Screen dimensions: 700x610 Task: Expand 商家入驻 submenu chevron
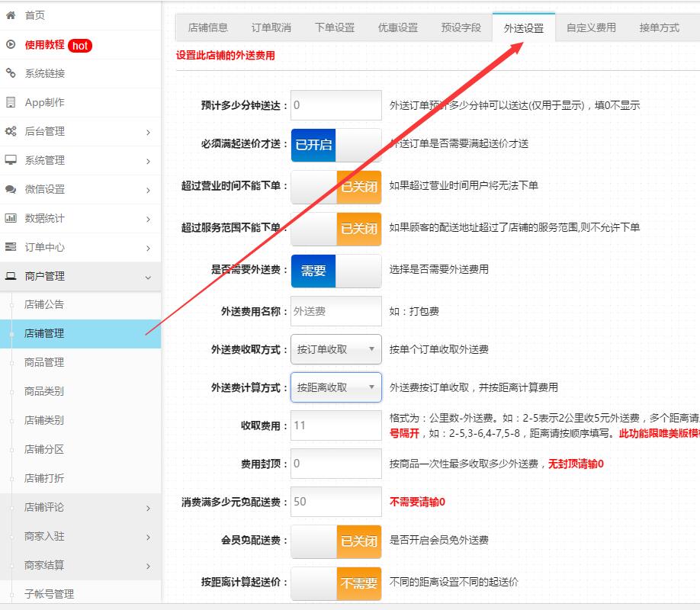point(148,538)
